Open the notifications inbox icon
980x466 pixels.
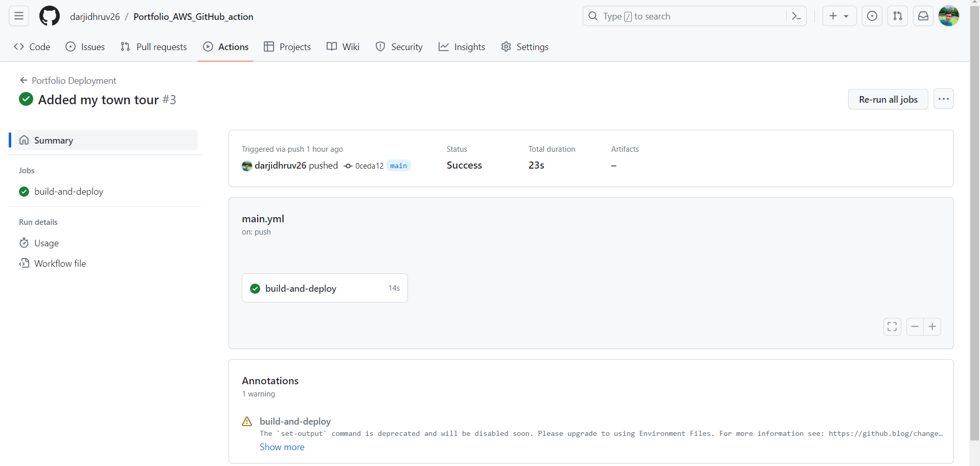(x=923, y=16)
